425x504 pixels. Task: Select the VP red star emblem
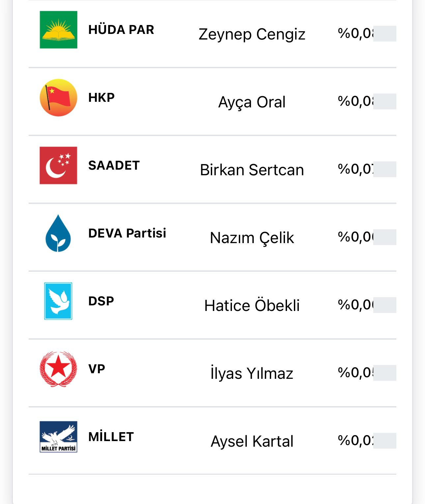(58, 369)
